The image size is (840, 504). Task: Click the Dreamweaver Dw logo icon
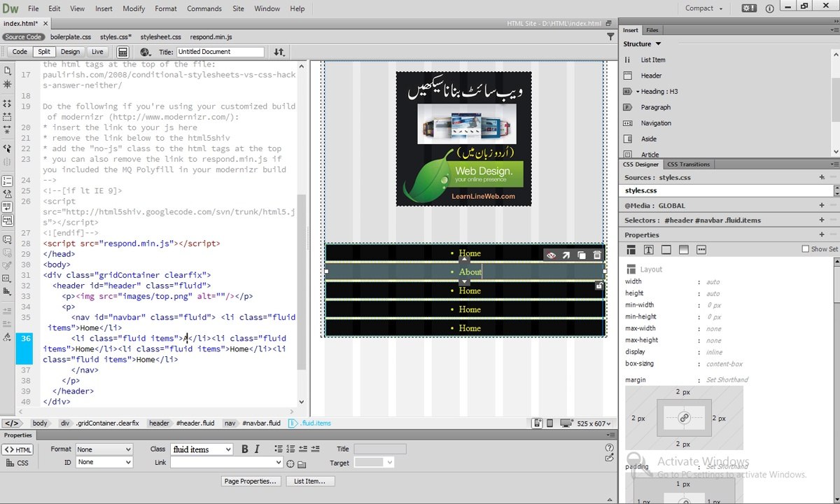tap(10, 8)
